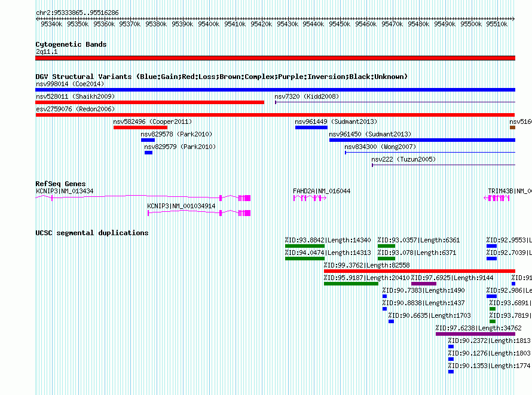Viewport: 532px width, 395px height.
Task: Click the KCNIP3 NM_001034914 gene glyph
Action: point(199,213)
